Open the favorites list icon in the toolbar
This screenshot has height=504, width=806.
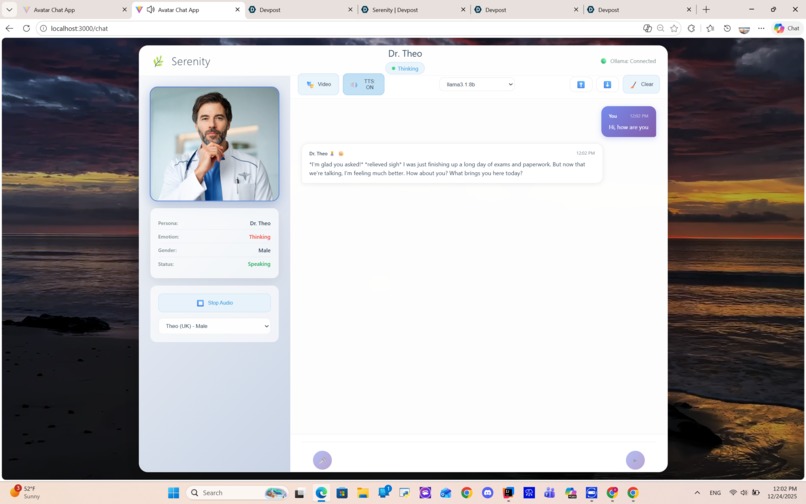710,28
